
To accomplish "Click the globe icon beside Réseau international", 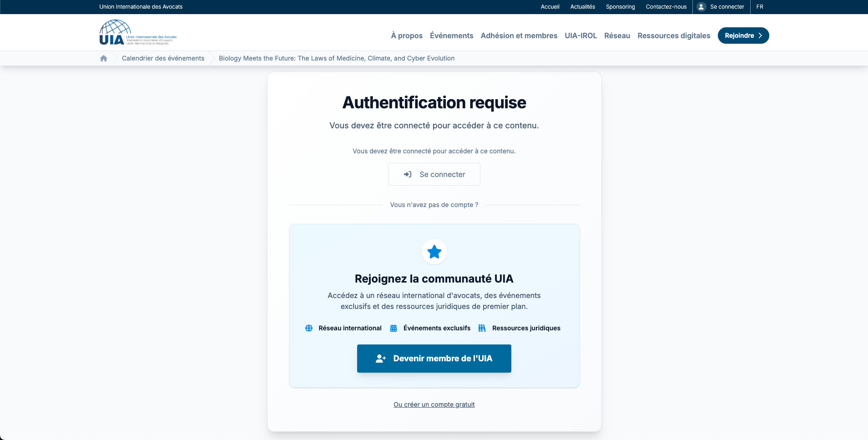I will tap(309, 328).
